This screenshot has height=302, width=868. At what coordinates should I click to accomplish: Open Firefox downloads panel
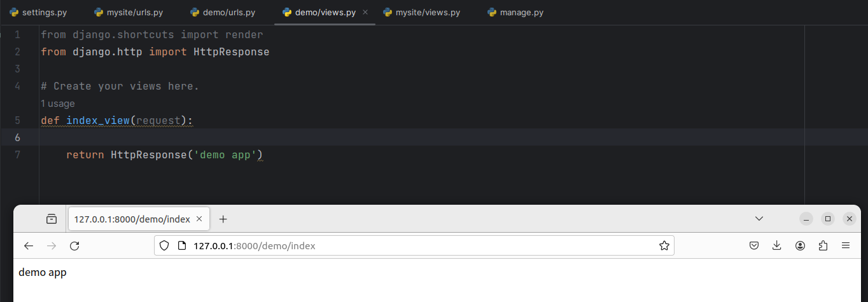(776, 246)
